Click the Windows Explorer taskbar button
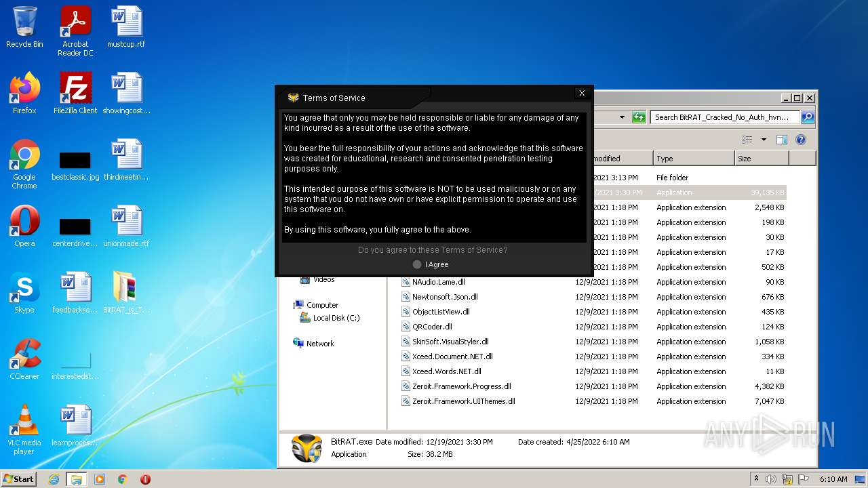 tap(76, 479)
